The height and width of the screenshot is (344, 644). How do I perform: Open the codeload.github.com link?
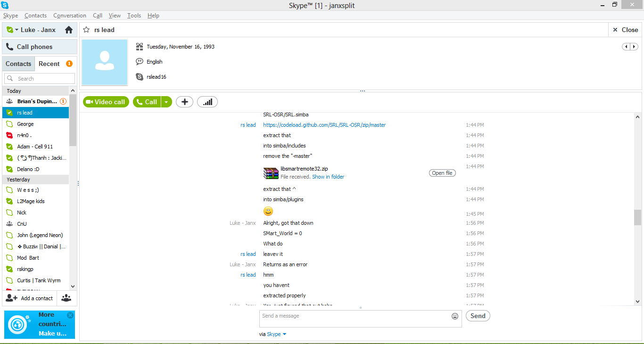pos(324,125)
